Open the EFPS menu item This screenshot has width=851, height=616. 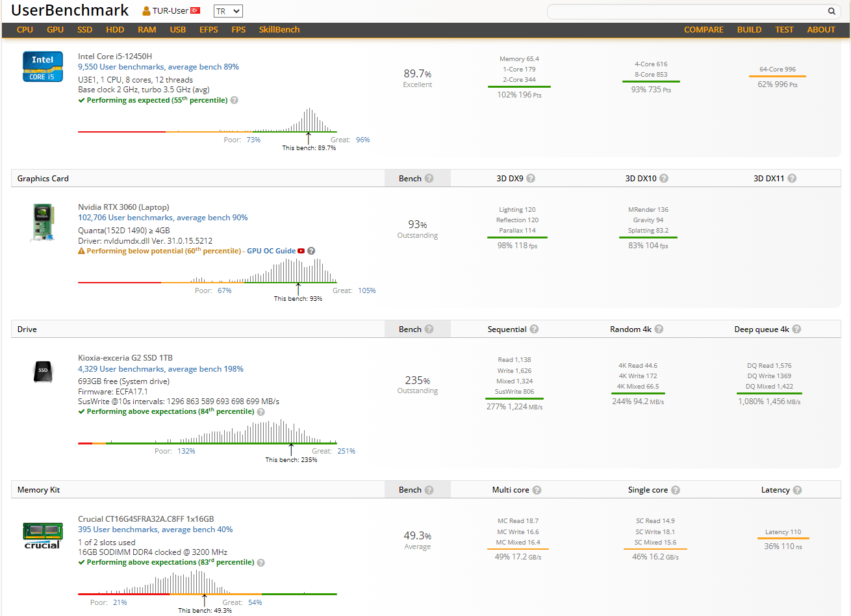pos(209,29)
